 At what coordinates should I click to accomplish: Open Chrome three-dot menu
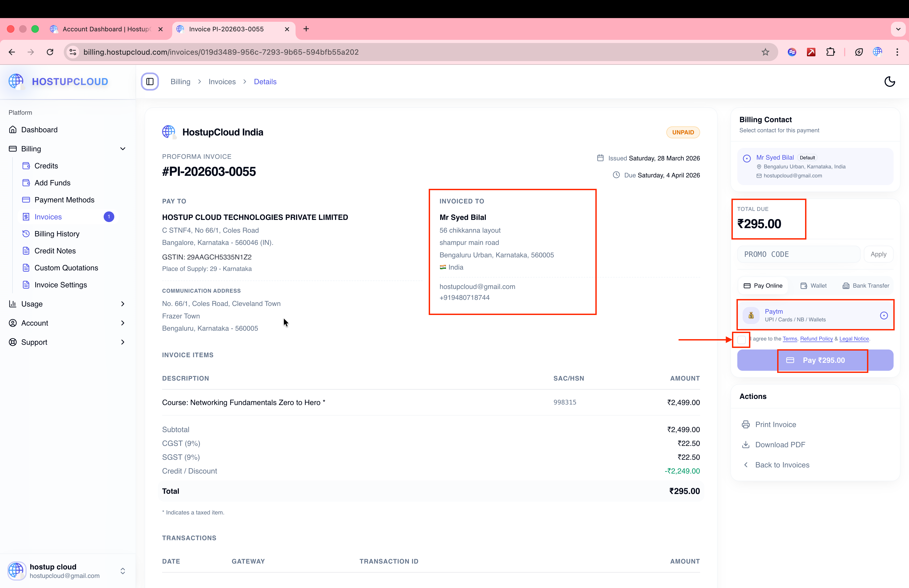click(x=897, y=52)
